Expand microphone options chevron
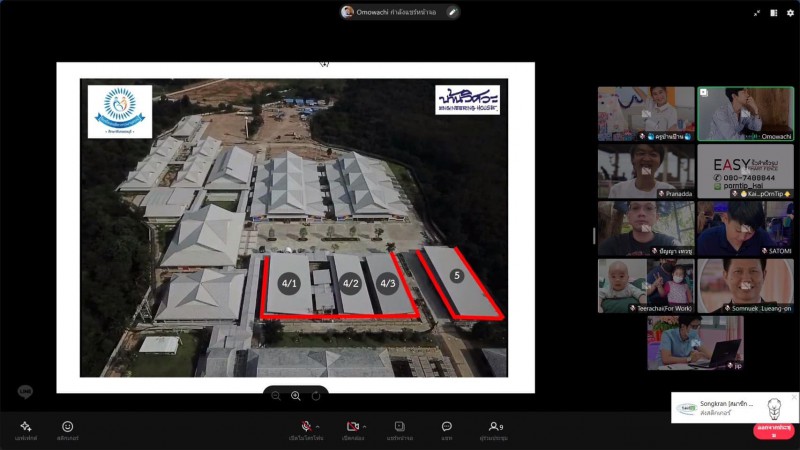 pos(318,427)
